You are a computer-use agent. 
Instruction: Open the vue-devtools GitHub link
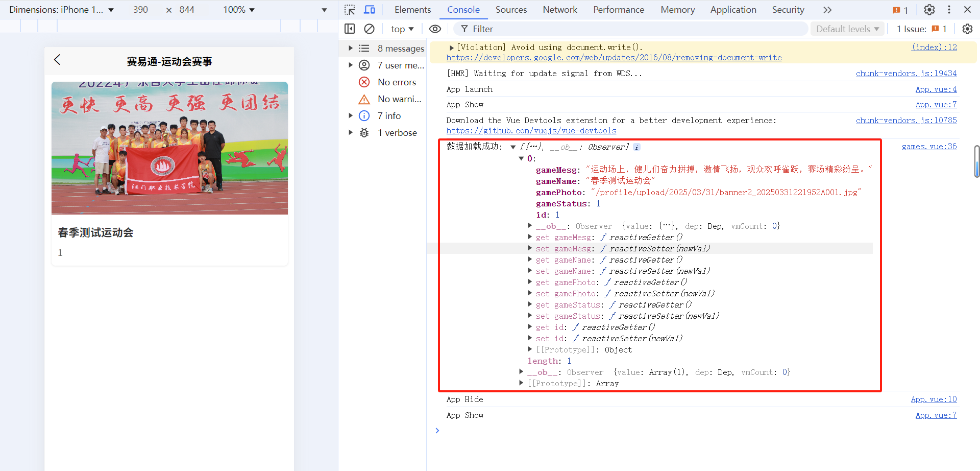pos(531,131)
